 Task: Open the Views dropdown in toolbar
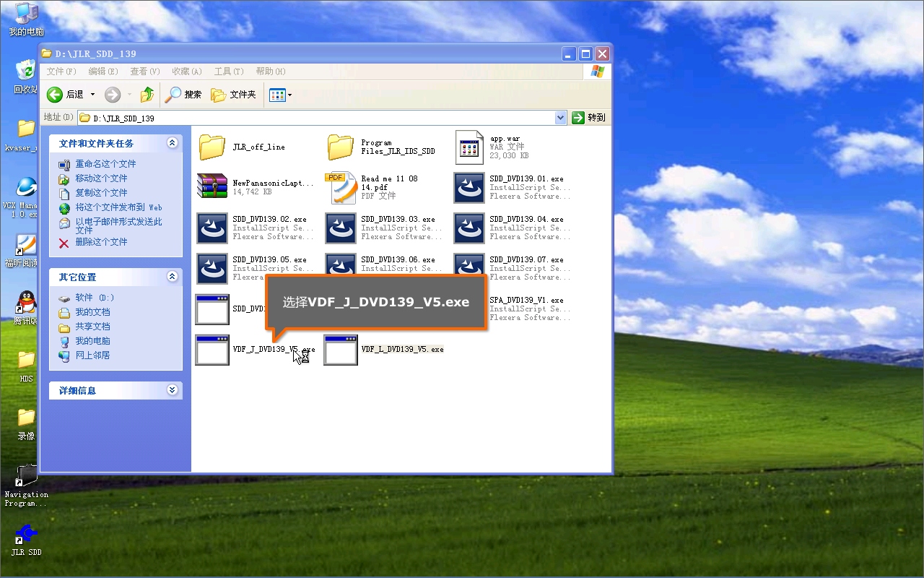(x=280, y=95)
